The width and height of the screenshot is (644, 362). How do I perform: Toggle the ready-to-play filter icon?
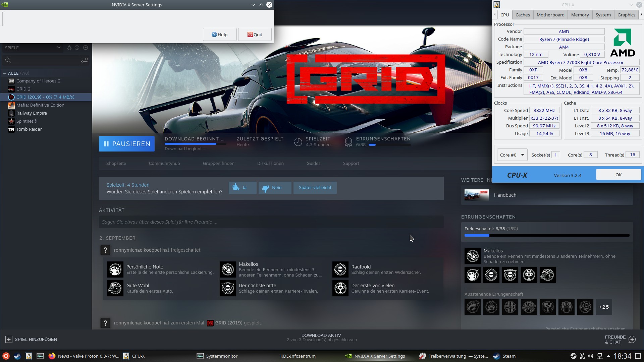86,48
